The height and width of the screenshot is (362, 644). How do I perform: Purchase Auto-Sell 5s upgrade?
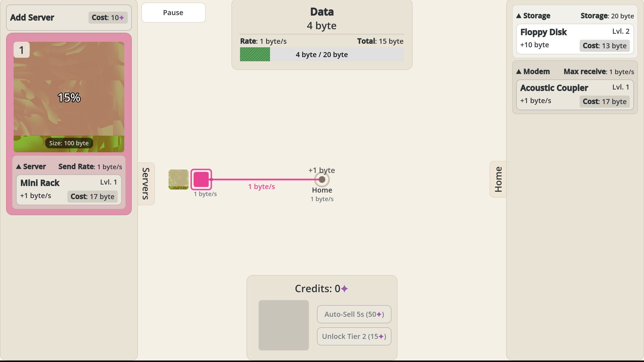click(x=354, y=314)
